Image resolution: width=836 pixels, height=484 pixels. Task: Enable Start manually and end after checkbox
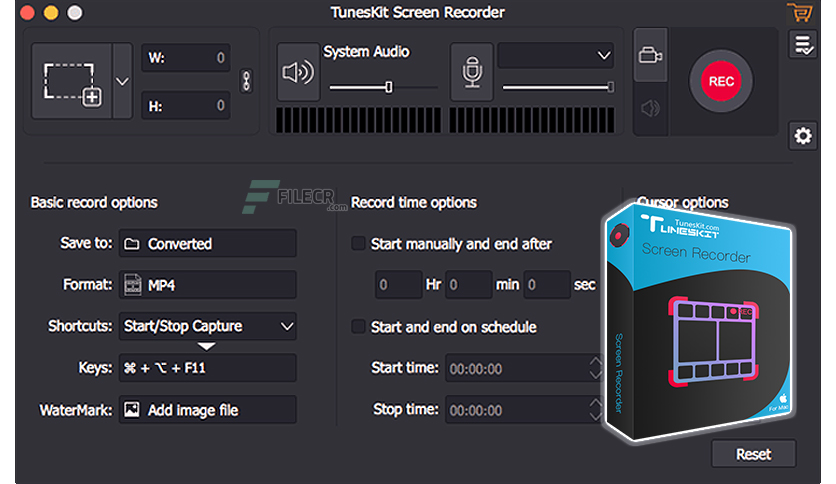click(x=359, y=244)
